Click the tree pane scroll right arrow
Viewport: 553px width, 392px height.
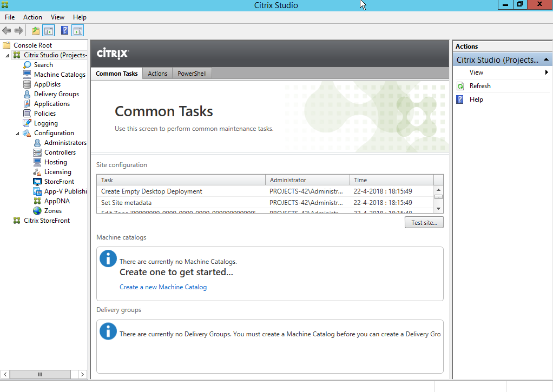pyautogui.click(x=83, y=374)
